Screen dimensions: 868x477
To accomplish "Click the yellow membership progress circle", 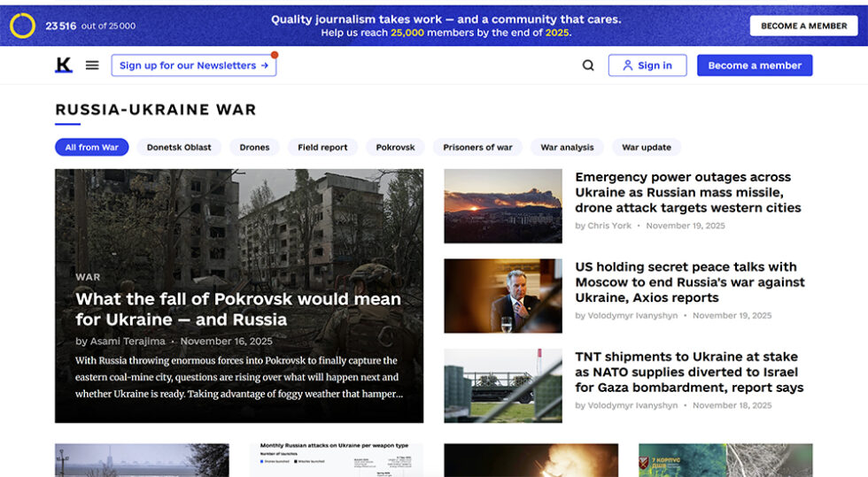I will 23,26.
